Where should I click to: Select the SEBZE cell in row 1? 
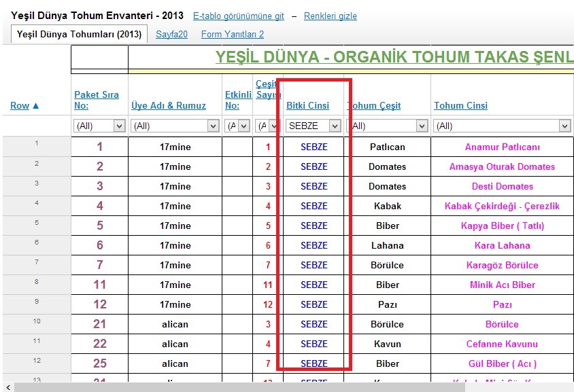tap(313, 147)
